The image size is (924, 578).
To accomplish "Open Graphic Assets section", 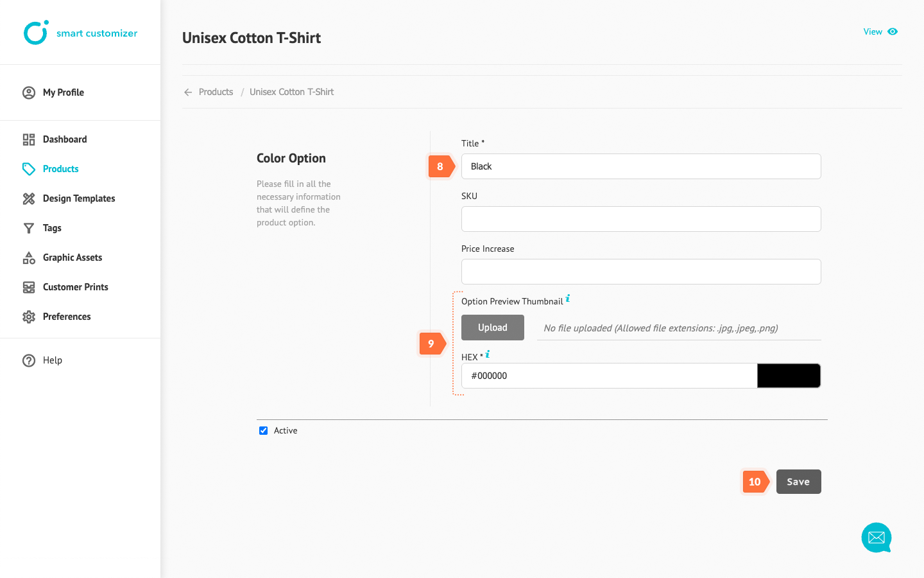I will pos(73,258).
